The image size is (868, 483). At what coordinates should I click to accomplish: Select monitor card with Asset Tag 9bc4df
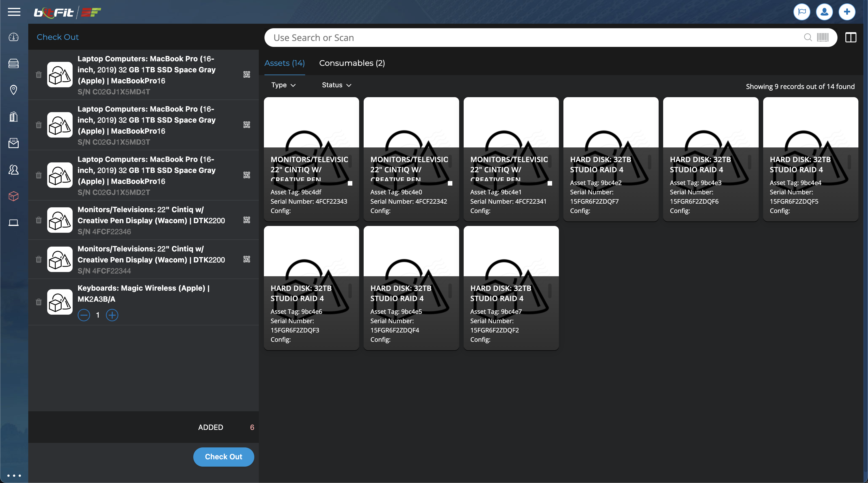point(311,159)
